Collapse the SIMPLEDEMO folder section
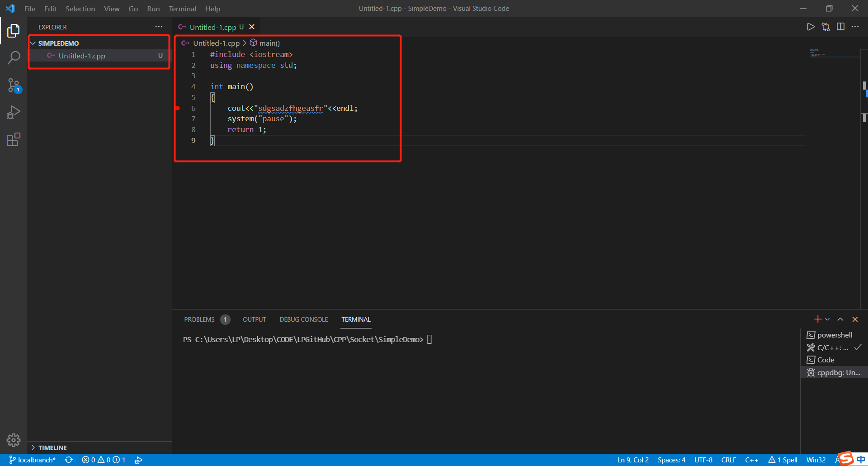The width and height of the screenshot is (868, 466). 99,43
